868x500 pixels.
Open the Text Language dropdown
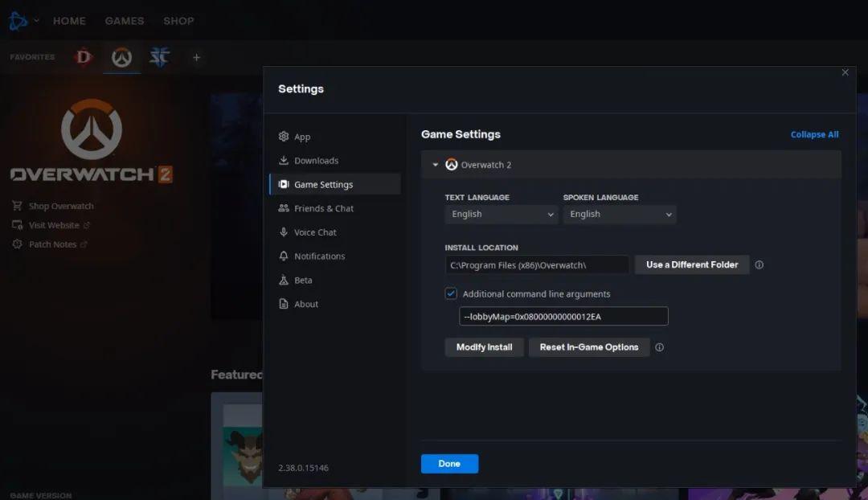click(x=501, y=215)
